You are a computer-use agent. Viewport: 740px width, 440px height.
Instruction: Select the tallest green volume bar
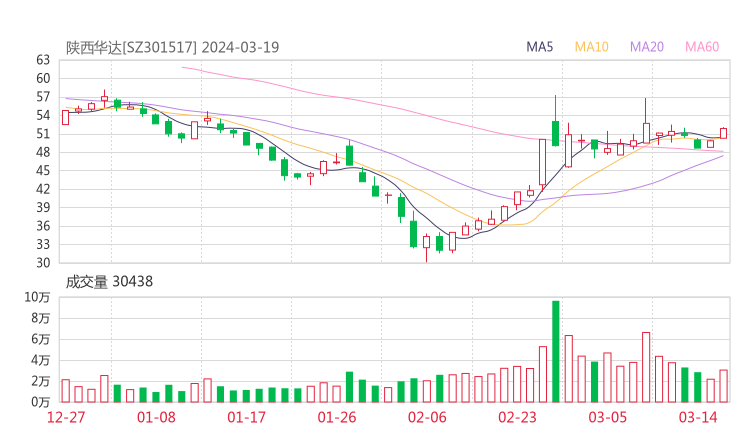[x=556, y=352]
